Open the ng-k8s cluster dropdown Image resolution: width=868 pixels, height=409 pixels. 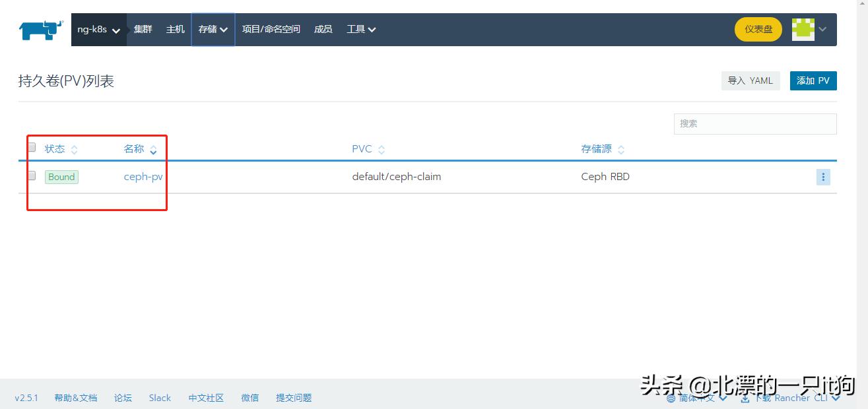tap(98, 29)
